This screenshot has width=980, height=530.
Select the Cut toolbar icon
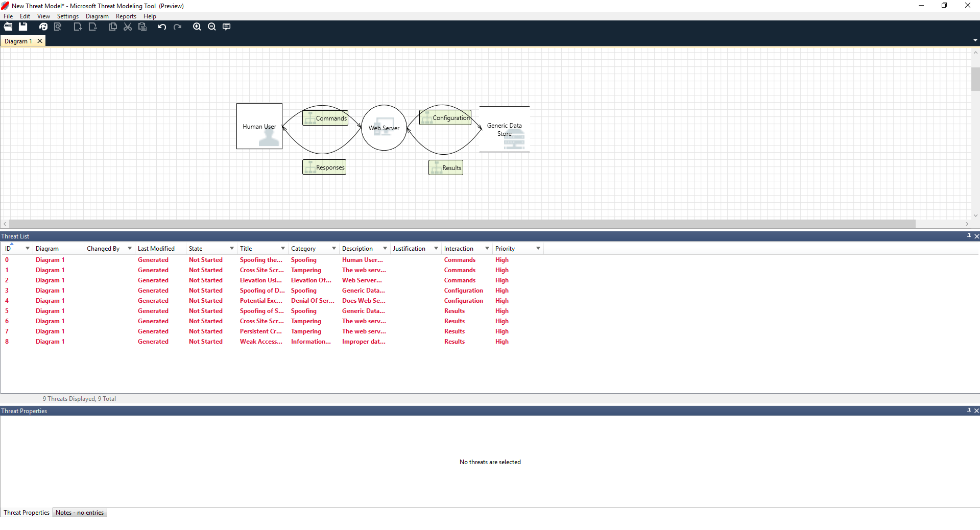127,27
